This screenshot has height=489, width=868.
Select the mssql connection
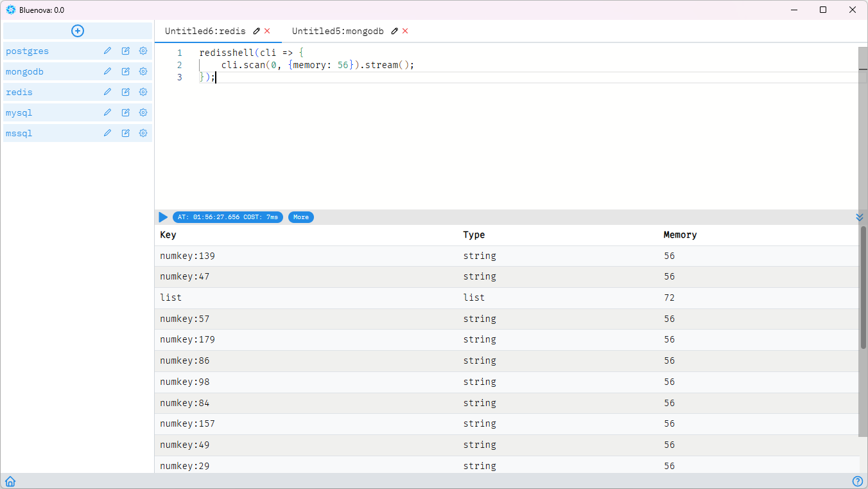(19, 133)
